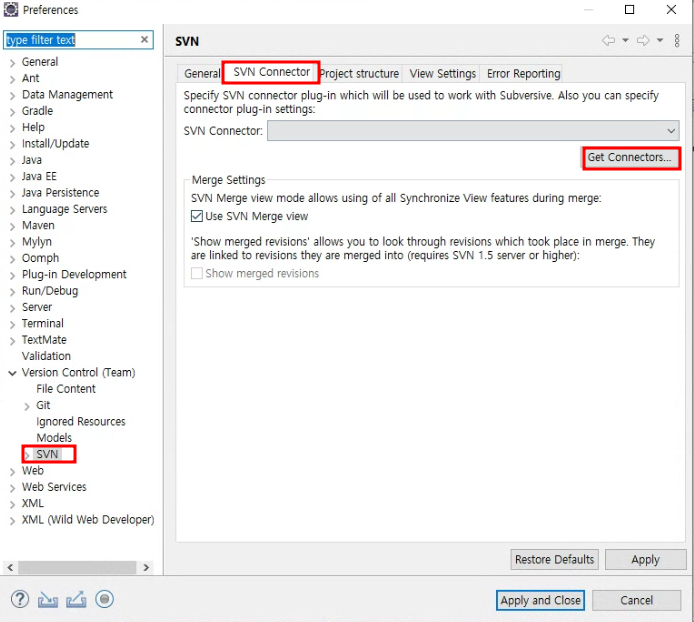Expand the Web Services node
Image resolution: width=694 pixels, height=622 pixels.
point(12,488)
